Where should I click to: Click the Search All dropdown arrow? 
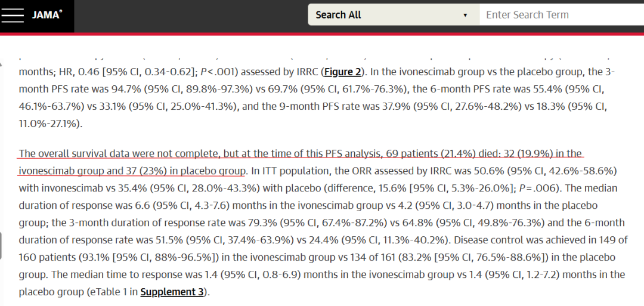pos(465,15)
